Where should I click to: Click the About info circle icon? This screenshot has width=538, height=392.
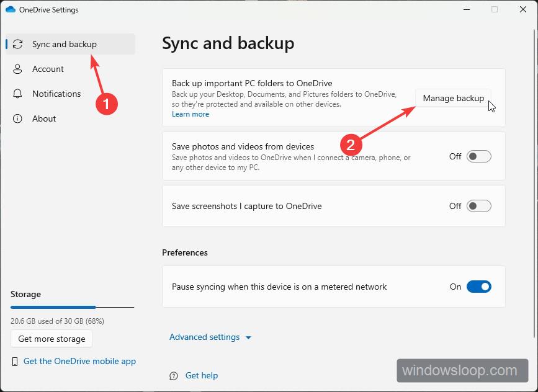click(18, 118)
